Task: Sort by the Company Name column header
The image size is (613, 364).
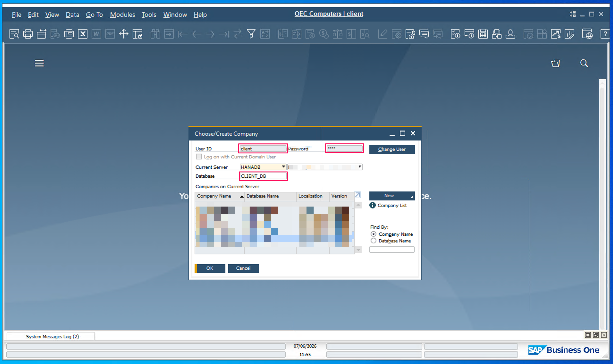Action: click(x=220, y=196)
